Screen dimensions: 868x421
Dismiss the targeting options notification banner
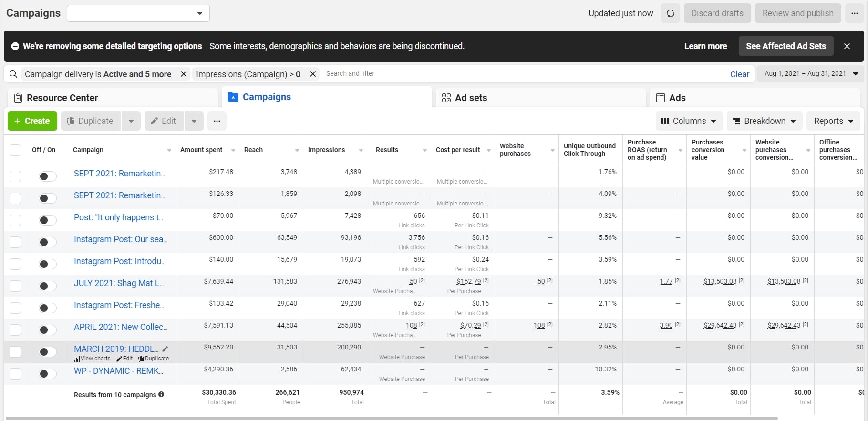847,46
